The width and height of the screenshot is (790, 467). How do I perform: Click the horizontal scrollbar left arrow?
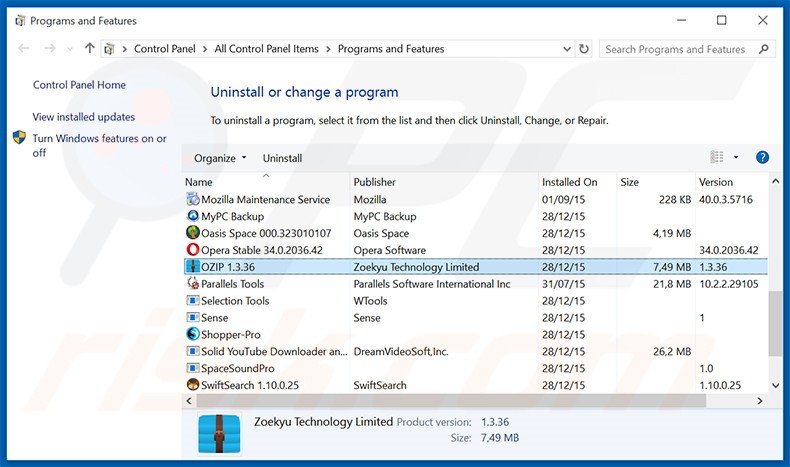coord(189,401)
